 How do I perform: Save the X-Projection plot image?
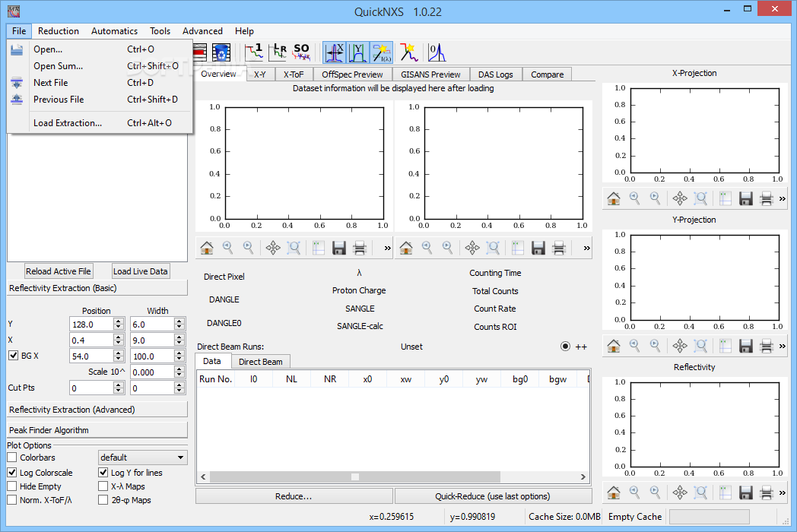pos(745,198)
